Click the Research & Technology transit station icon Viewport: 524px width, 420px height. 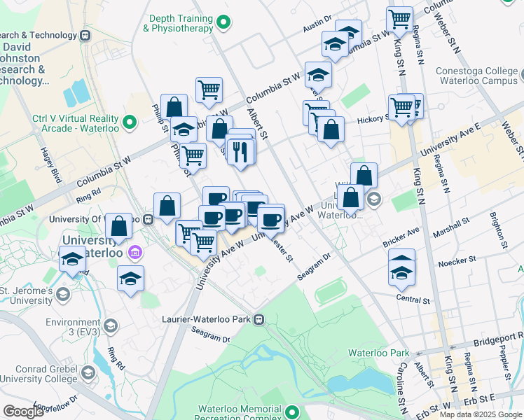coord(85,36)
